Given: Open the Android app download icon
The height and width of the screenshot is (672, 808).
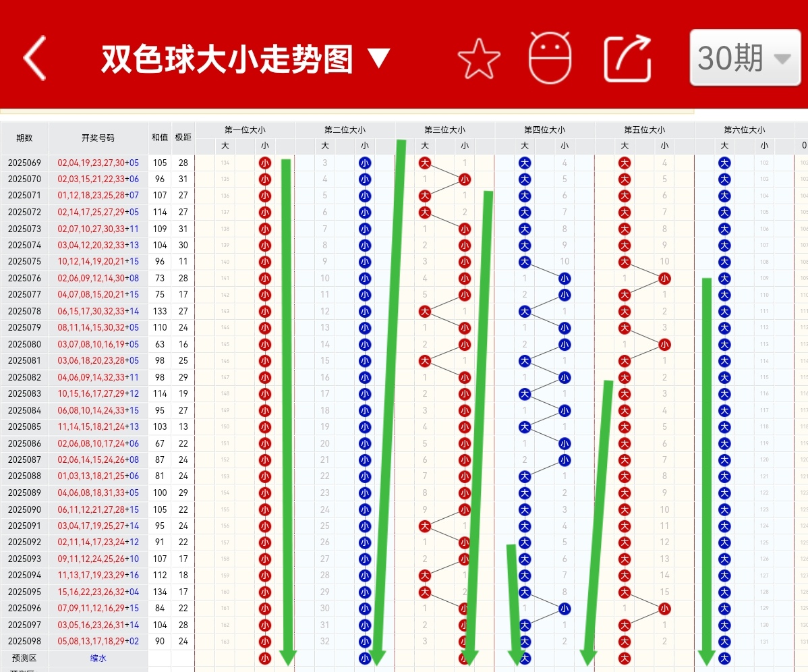Looking at the screenshot, I should 550,59.
